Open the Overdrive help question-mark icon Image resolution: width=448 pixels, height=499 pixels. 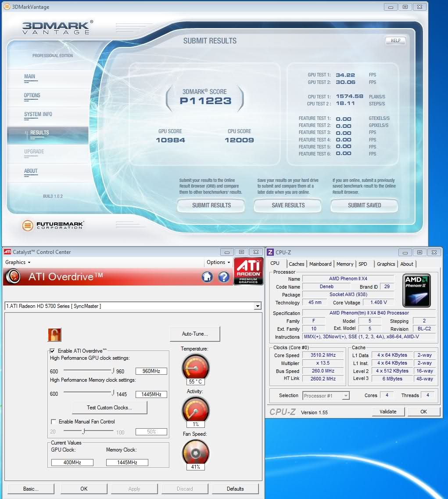[x=223, y=277]
